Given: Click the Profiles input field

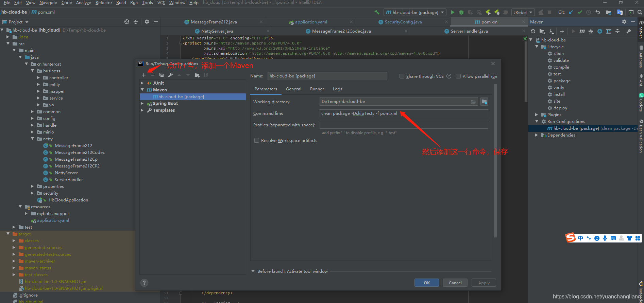Looking at the screenshot, I should (404, 125).
